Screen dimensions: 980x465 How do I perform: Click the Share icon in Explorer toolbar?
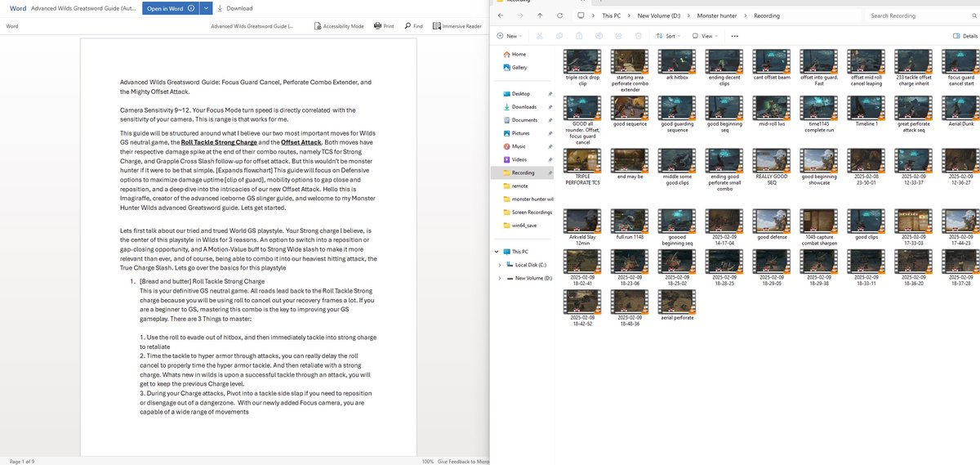click(x=618, y=36)
